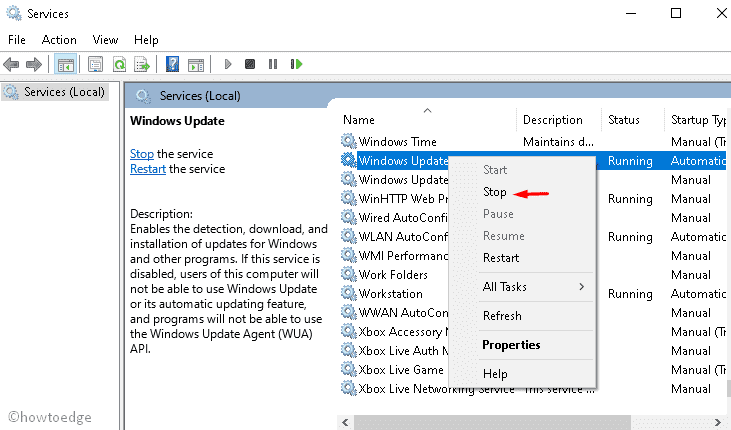Click the horizontal scrollbar left arrow
Viewport: 731px width, 430px height.
coord(345,423)
